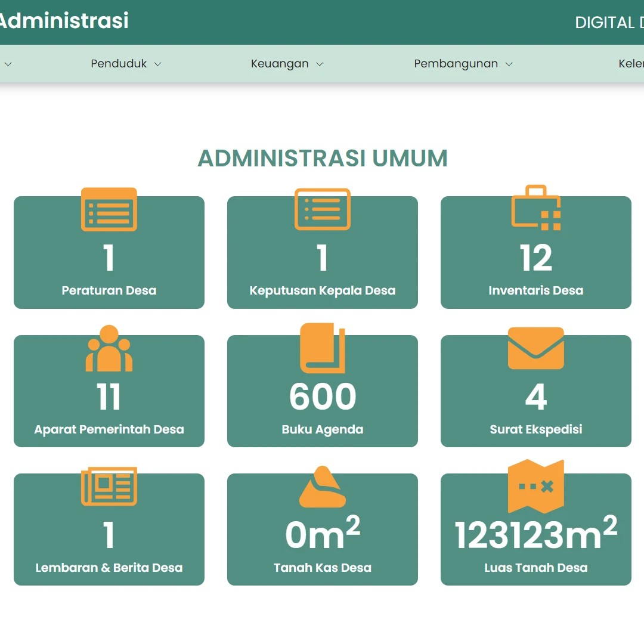Open the Inventaris Desa label link
The image size is (644, 644).
point(536,290)
